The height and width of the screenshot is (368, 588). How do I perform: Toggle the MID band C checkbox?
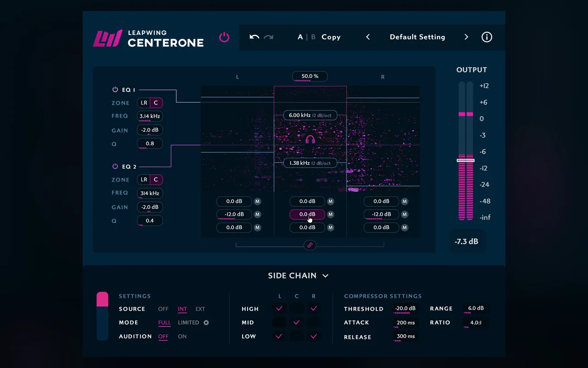coord(296,322)
